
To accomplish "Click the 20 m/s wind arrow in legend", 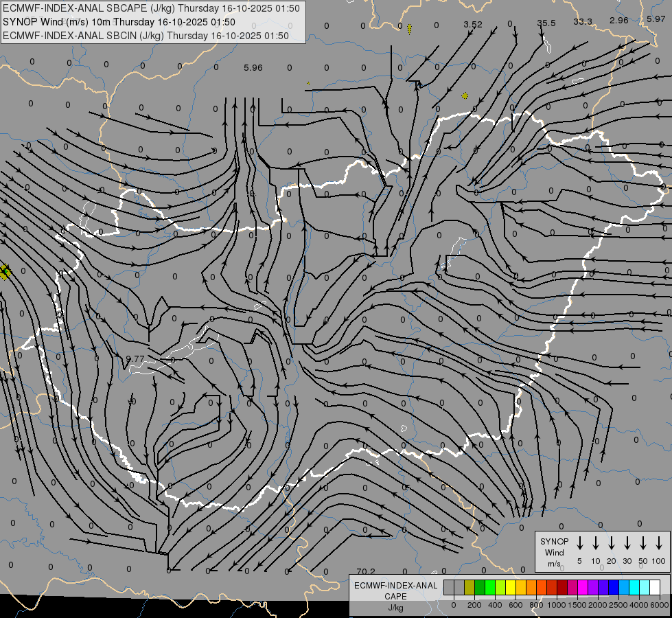I will [611, 543].
